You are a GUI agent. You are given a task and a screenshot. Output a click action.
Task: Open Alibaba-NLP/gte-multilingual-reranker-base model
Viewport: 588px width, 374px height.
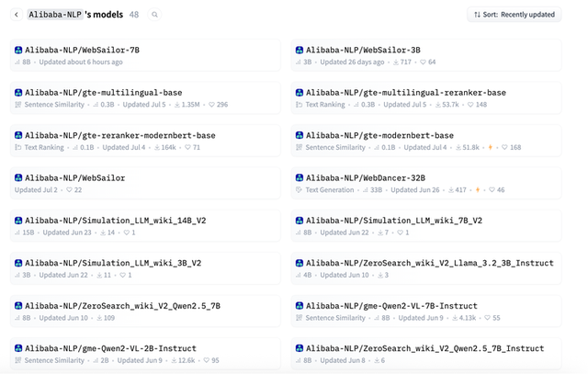[426, 98]
